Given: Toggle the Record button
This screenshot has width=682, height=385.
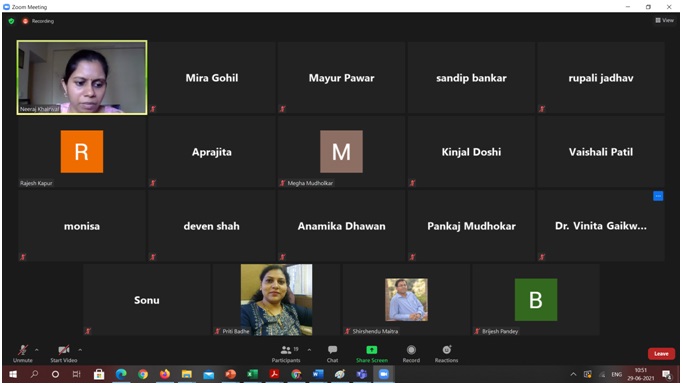Looking at the screenshot, I should pos(411,353).
